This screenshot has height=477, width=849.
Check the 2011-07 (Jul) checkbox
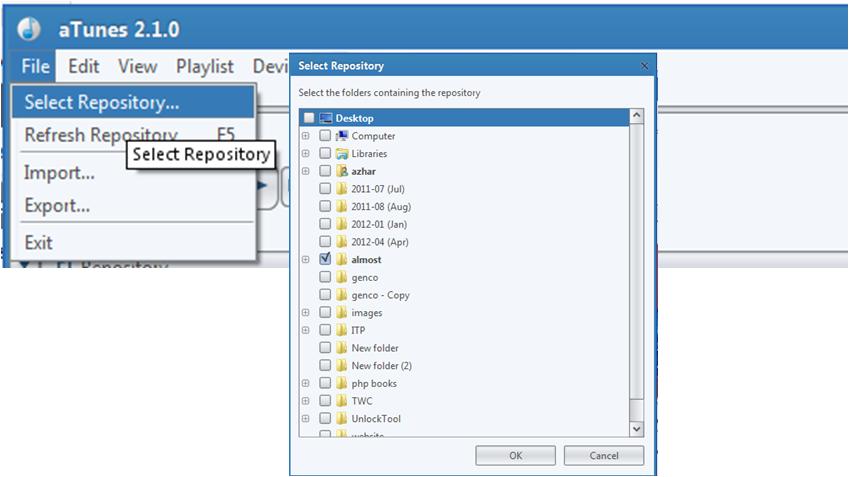point(325,188)
